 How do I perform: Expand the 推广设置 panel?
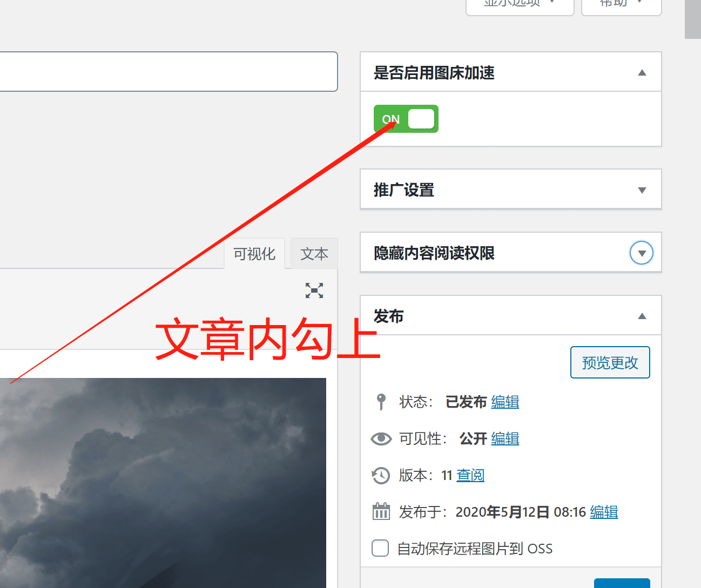(642, 190)
